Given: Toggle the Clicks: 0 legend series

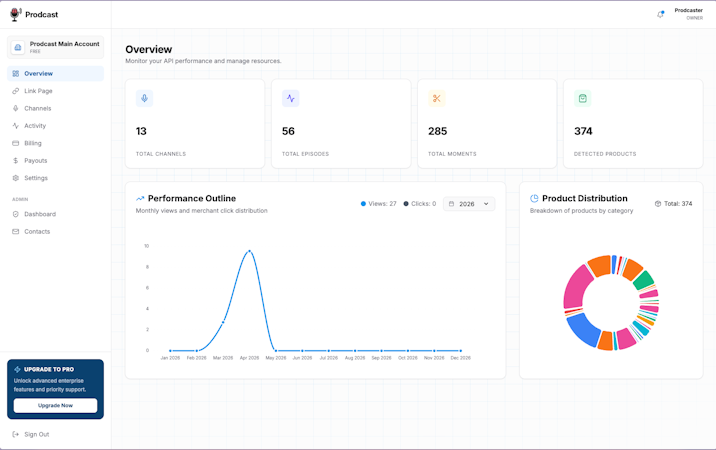Looking at the screenshot, I should pyautogui.click(x=420, y=204).
